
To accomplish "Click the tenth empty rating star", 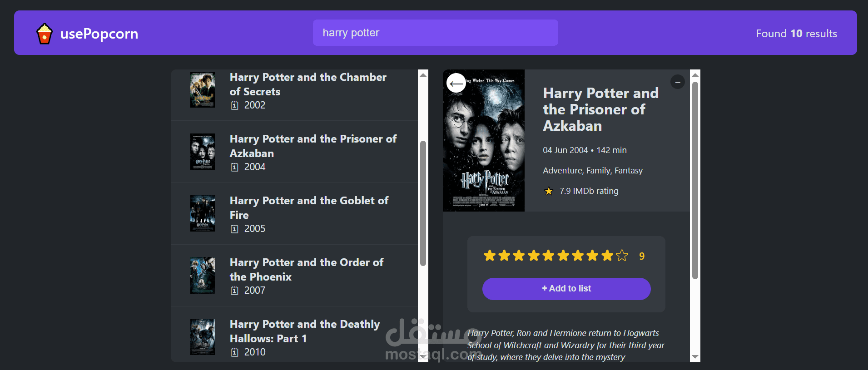I will [x=622, y=256].
